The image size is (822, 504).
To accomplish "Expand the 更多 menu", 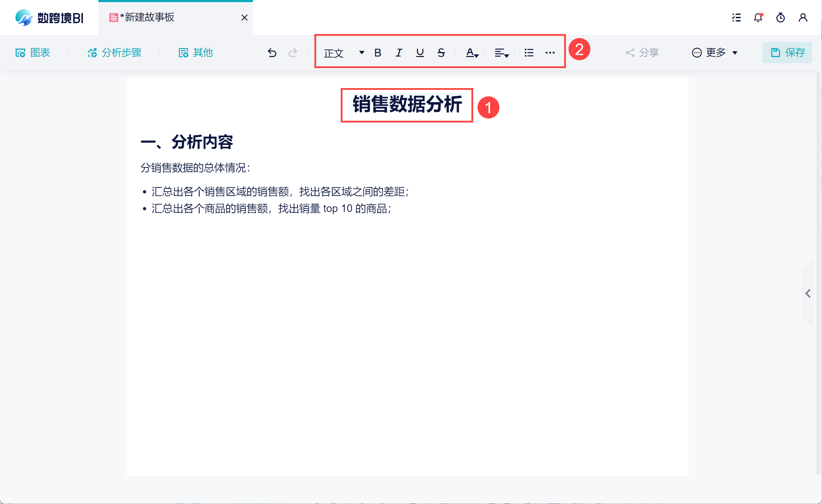I will (715, 53).
